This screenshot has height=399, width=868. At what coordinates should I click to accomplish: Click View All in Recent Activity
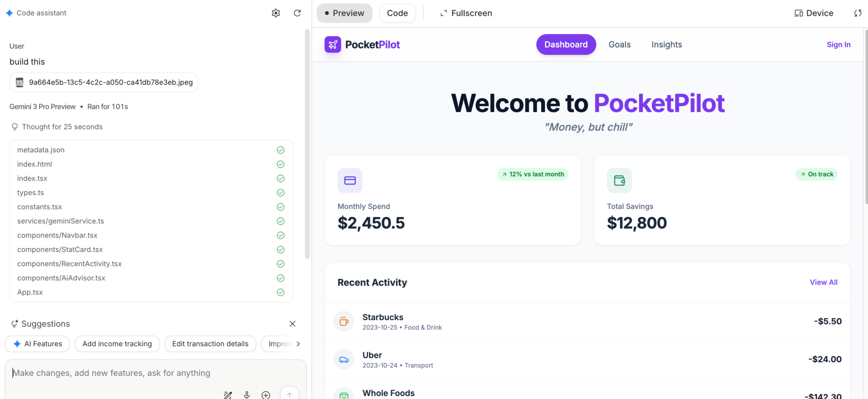[x=824, y=282]
